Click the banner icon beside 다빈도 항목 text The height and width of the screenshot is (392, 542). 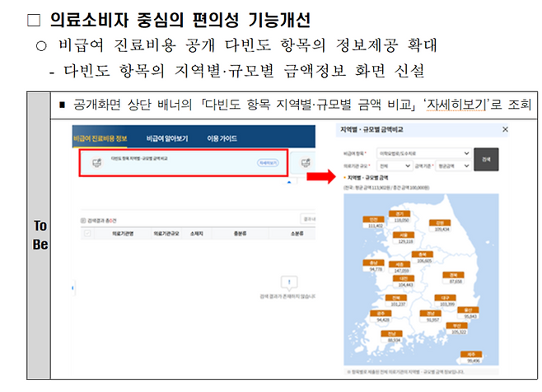click(x=97, y=162)
